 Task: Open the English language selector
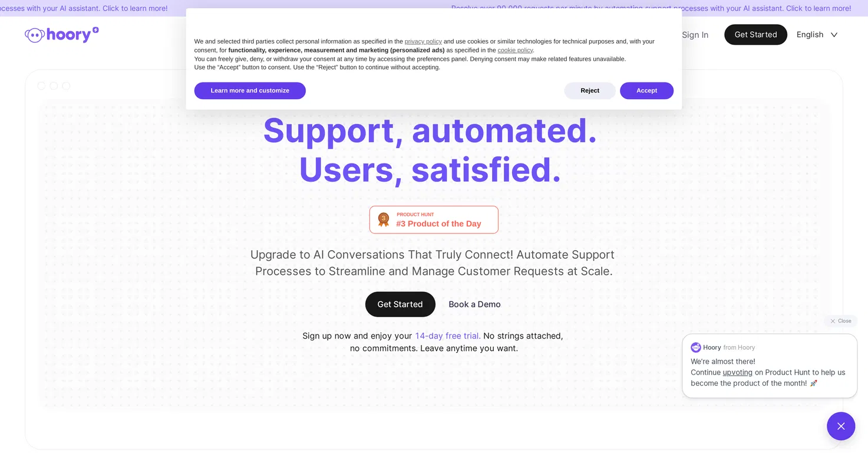coord(817,35)
